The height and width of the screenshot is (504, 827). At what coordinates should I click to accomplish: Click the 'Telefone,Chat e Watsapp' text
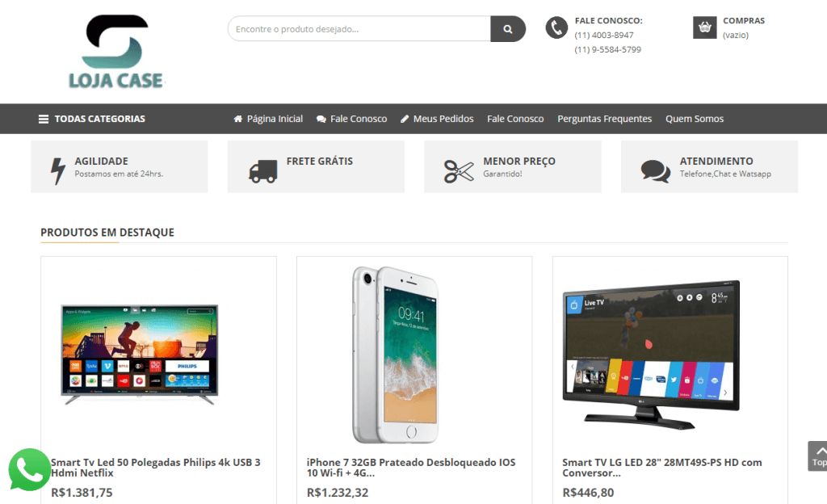click(x=725, y=174)
